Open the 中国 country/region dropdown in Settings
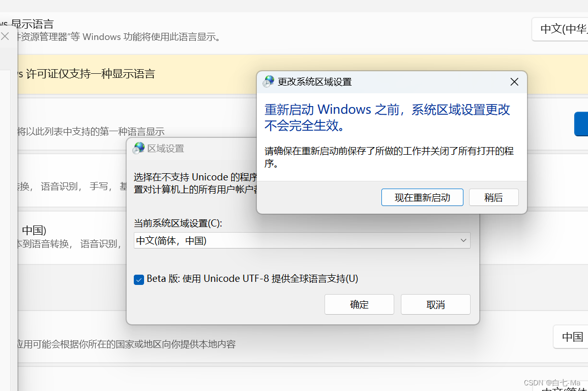The image size is (588, 391). click(571, 337)
